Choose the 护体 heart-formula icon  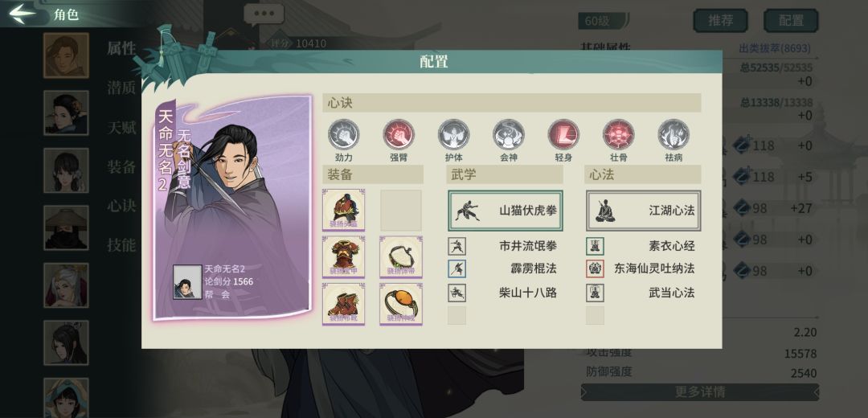453,134
